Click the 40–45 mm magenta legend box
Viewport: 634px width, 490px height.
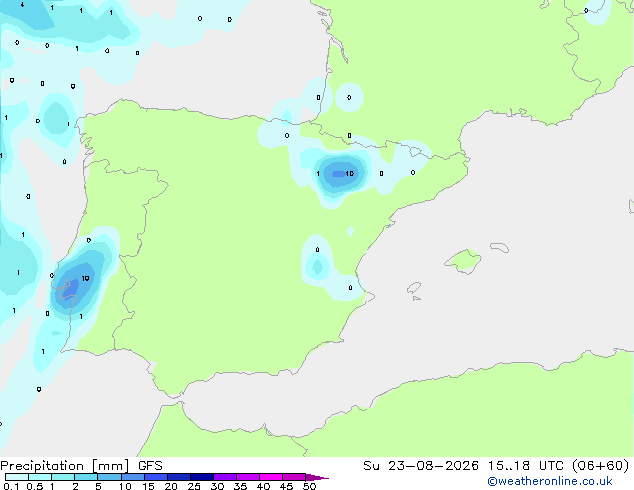(x=271, y=477)
